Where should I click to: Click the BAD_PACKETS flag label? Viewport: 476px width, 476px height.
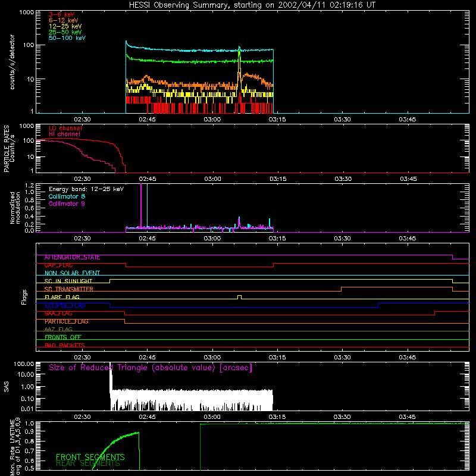(x=65, y=345)
